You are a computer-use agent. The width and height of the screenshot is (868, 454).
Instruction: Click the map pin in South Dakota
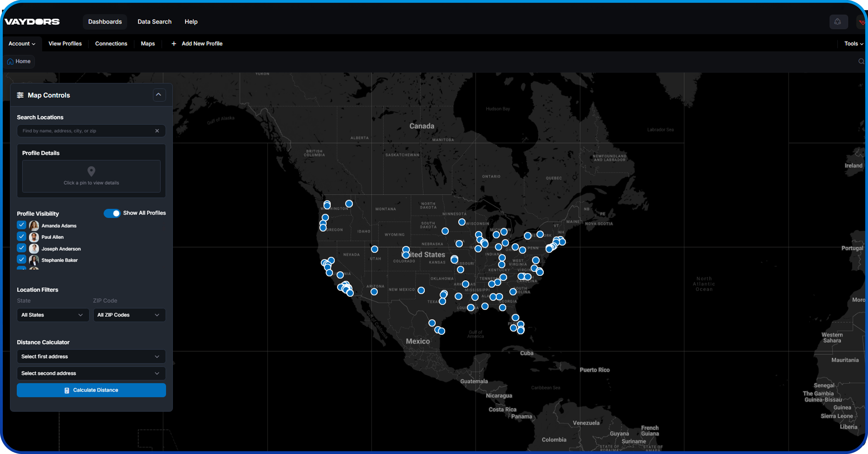445,231
